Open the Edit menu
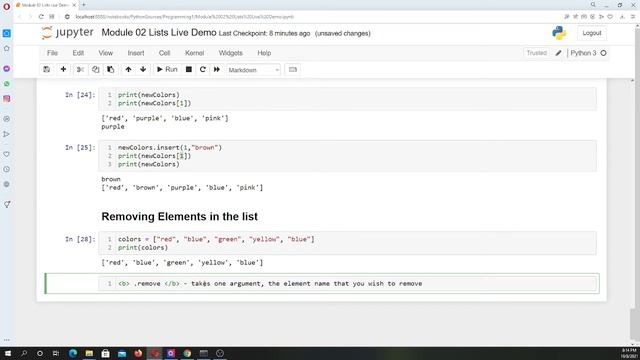 78,53
